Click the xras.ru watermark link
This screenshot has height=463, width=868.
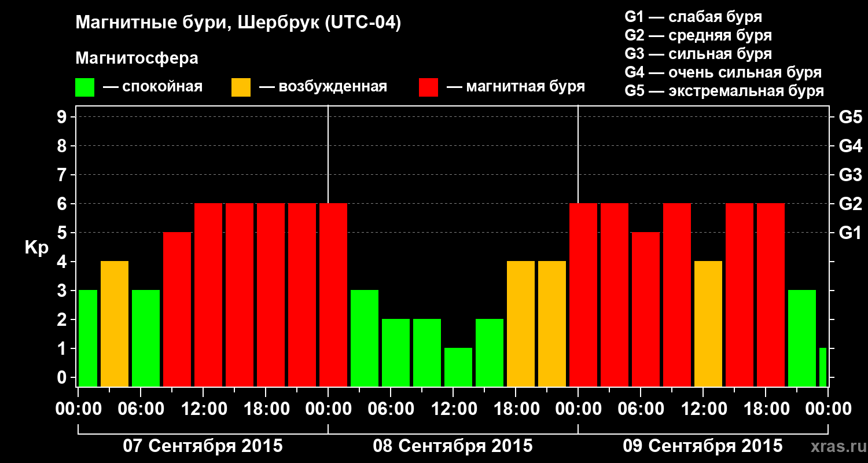pos(836,447)
